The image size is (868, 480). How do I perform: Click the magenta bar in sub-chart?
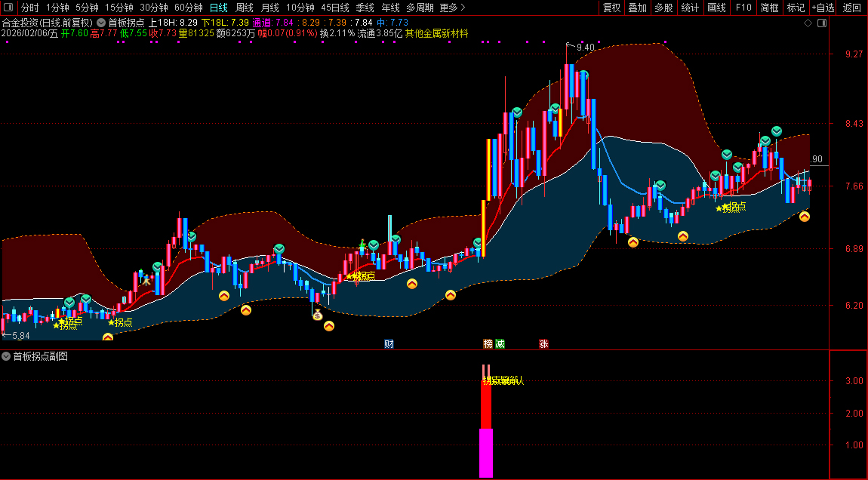pos(486,452)
